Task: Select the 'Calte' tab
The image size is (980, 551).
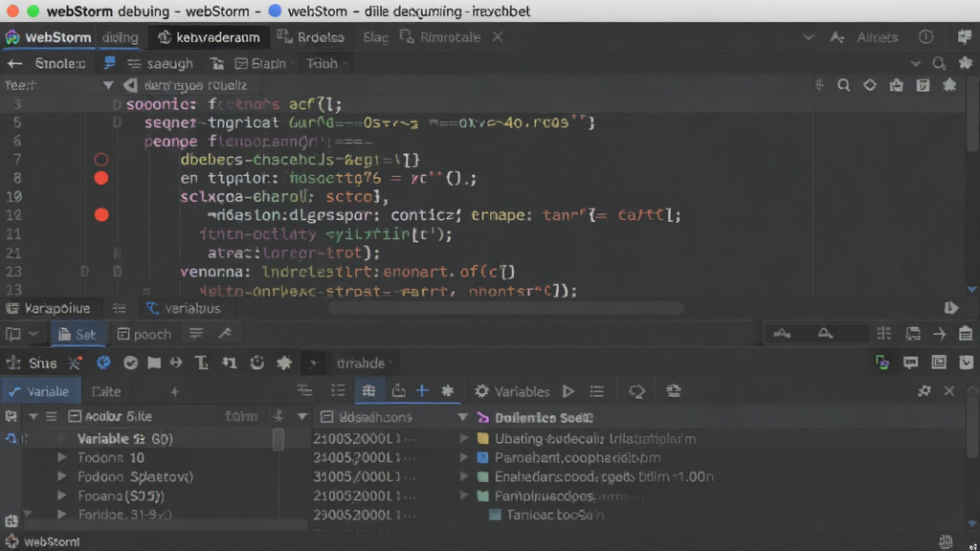Action: pos(106,391)
